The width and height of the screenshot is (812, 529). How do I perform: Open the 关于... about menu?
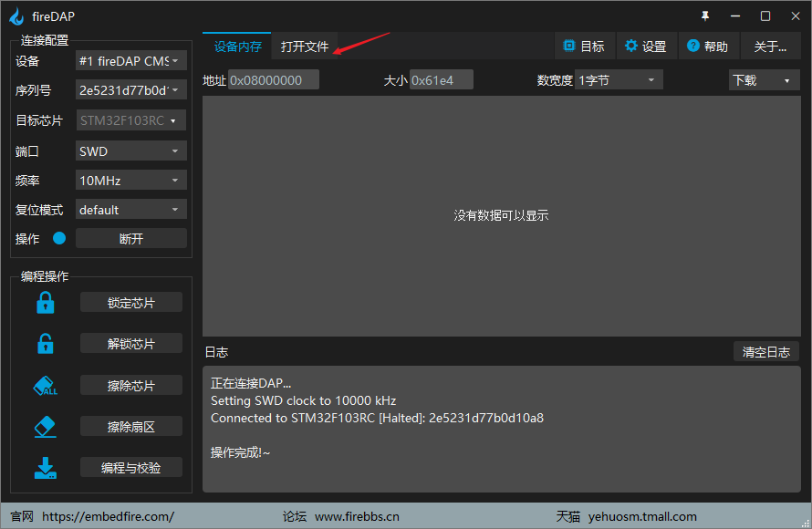[770, 47]
